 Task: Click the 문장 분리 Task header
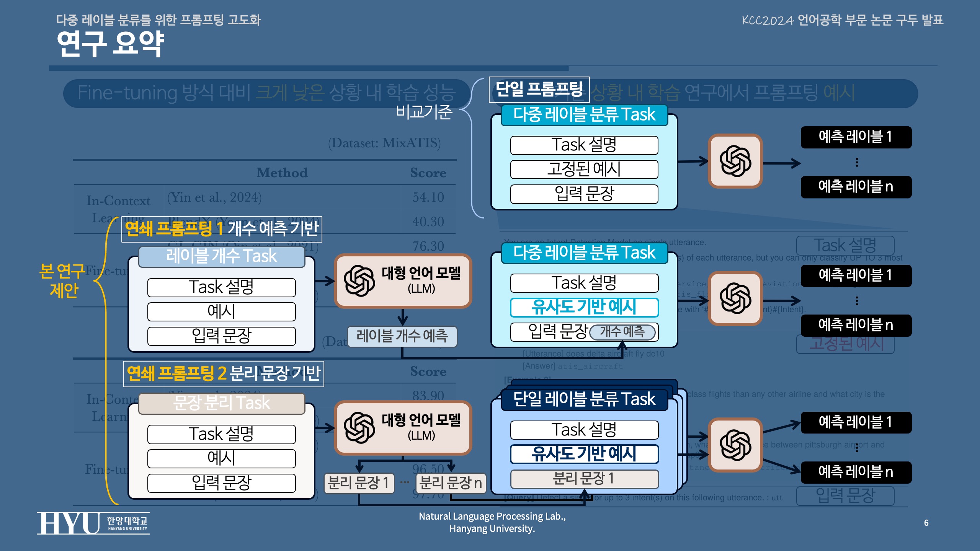(x=221, y=403)
